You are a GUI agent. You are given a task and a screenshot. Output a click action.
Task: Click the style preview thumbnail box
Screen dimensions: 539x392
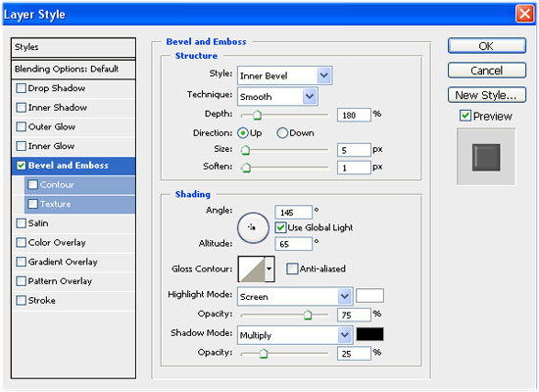coord(486,157)
